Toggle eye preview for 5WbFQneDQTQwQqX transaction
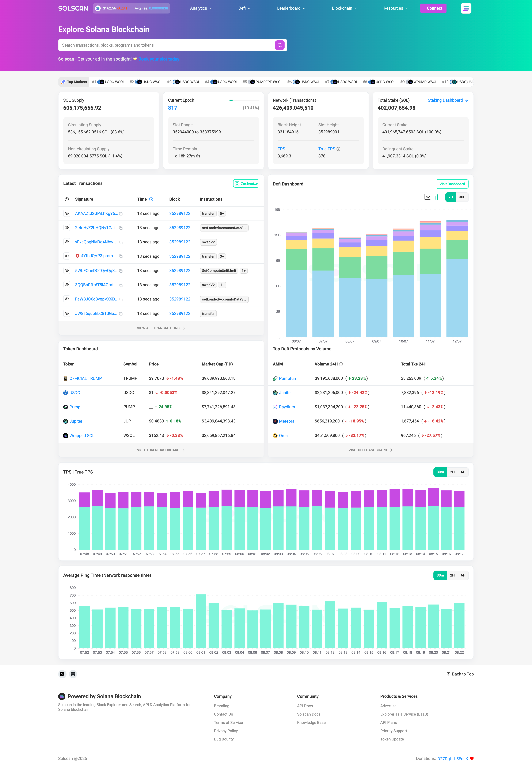532x766 pixels. point(67,270)
